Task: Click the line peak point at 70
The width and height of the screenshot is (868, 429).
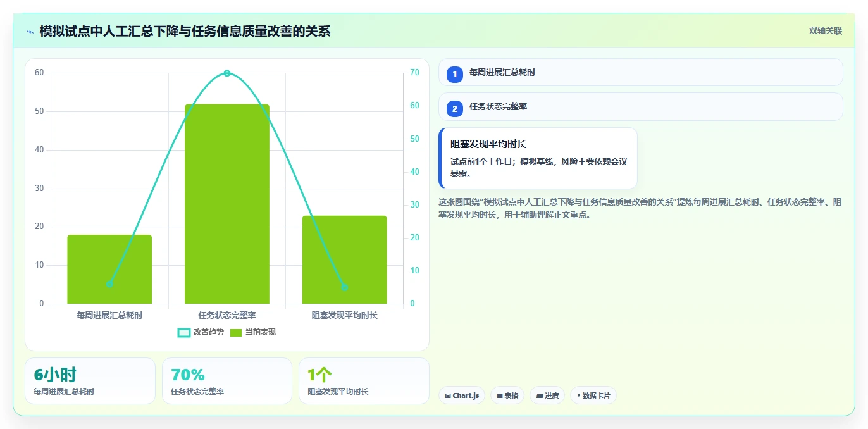Action: pos(227,73)
